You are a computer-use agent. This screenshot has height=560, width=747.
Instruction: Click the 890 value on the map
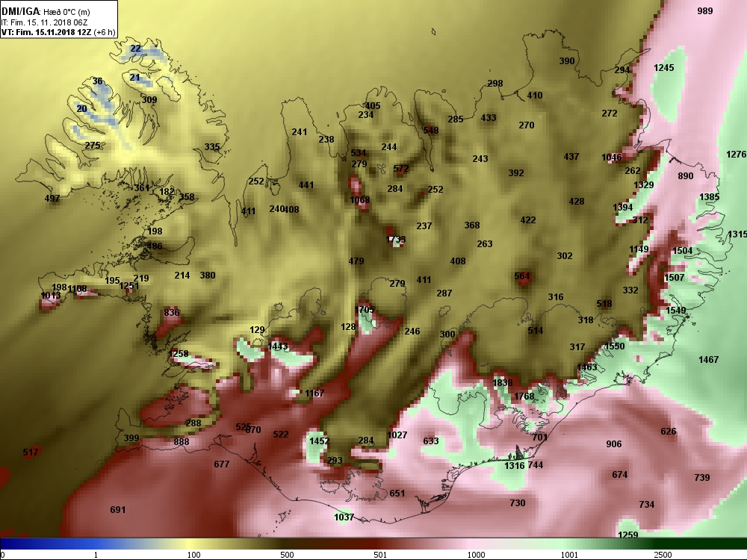pos(686,176)
